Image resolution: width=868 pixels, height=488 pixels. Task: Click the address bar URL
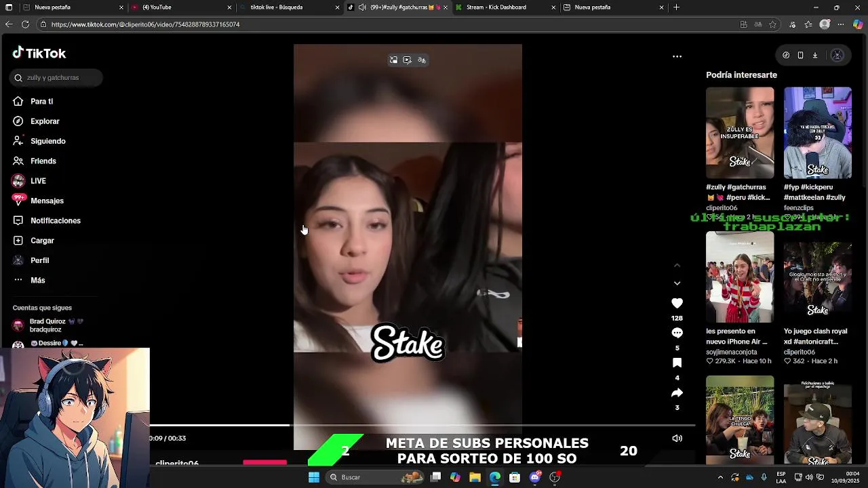click(145, 24)
